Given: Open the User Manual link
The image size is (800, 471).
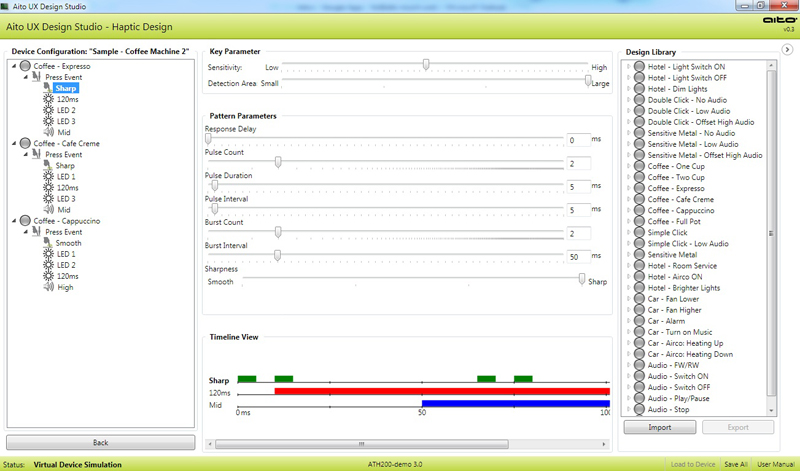Looking at the screenshot, I should [776, 464].
